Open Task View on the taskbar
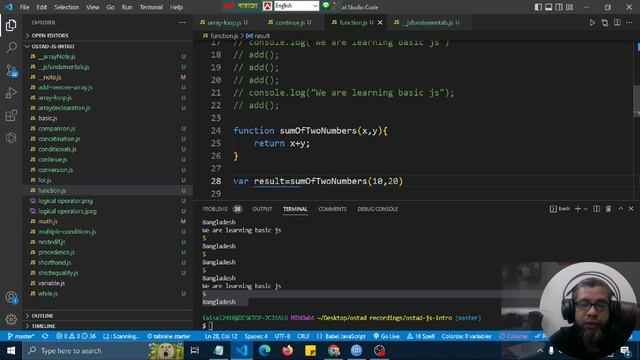This screenshot has height=360, width=640. coord(195,351)
